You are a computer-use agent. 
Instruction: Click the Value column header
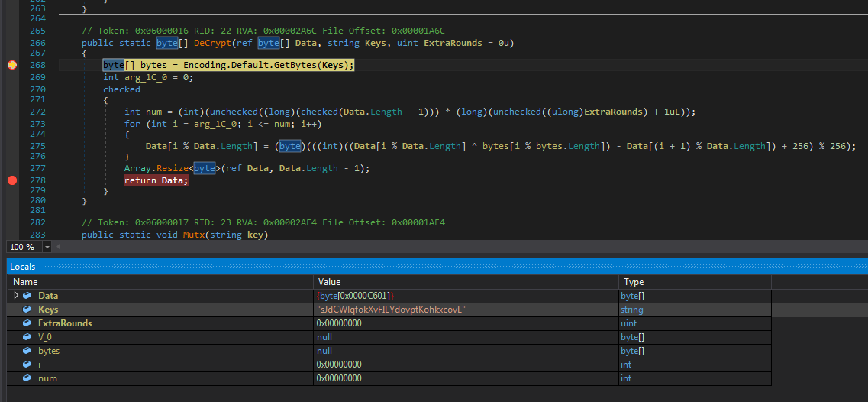330,282
